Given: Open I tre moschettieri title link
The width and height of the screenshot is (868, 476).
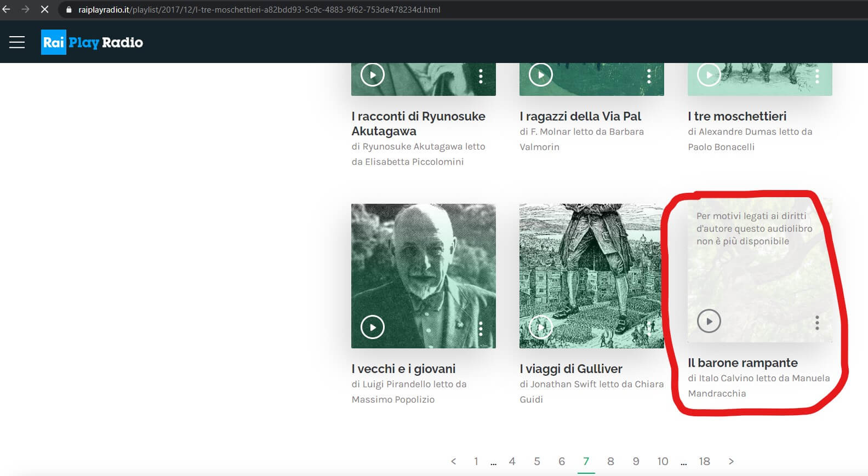Looking at the screenshot, I should (x=737, y=116).
